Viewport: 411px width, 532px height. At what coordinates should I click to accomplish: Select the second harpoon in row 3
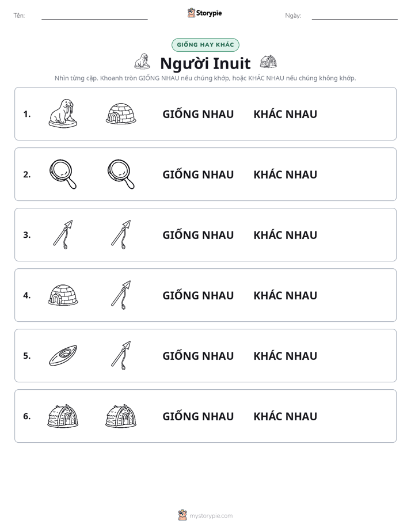coord(121,234)
